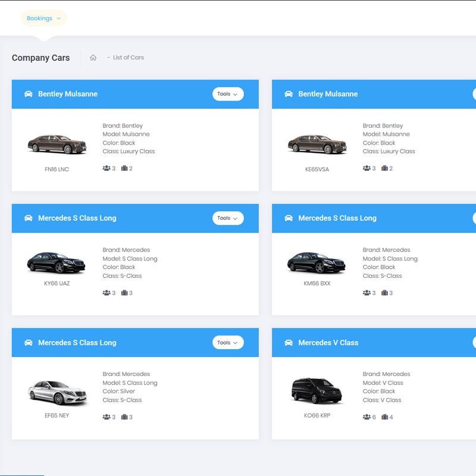Click Mercedes S Class Long title on EF65 NEY card

(77, 343)
